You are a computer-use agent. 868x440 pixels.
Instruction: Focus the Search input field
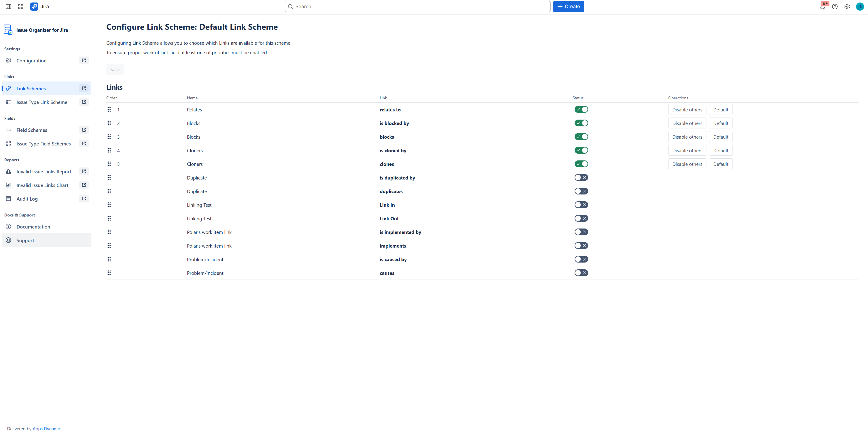coord(418,6)
